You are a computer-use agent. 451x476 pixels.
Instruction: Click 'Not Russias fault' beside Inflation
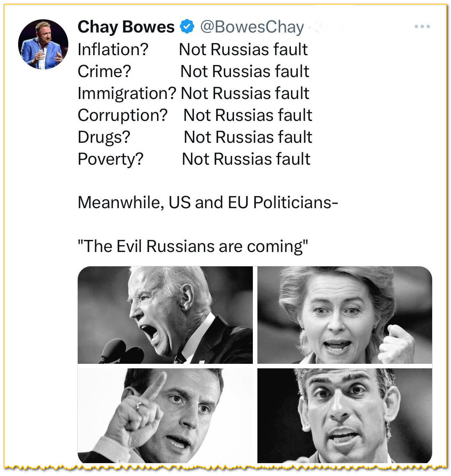coord(243,49)
